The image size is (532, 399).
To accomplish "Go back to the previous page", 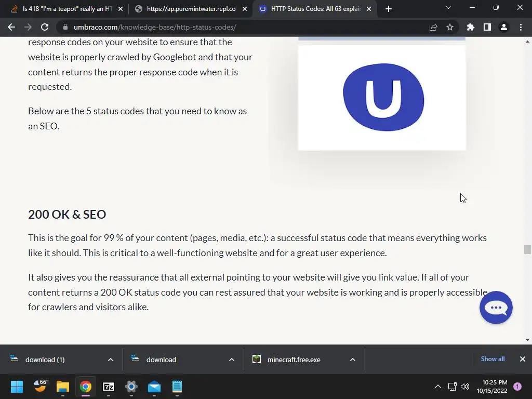I will click(11, 27).
